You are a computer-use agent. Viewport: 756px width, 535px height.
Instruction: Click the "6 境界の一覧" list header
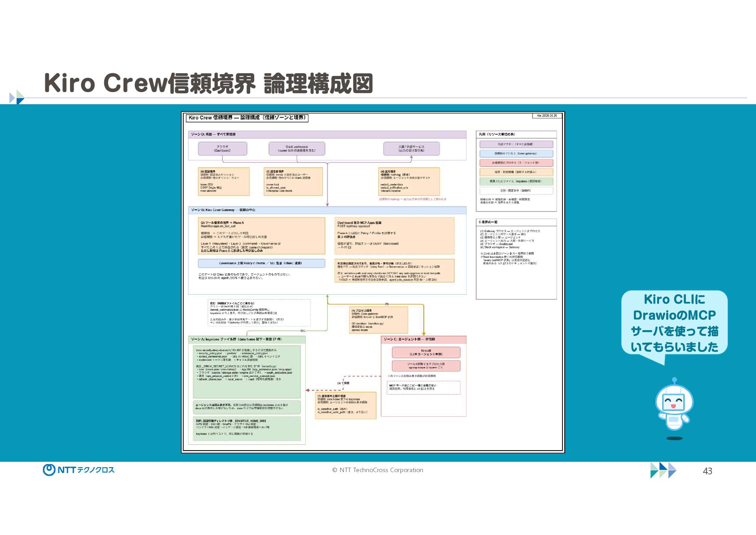[516, 222]
